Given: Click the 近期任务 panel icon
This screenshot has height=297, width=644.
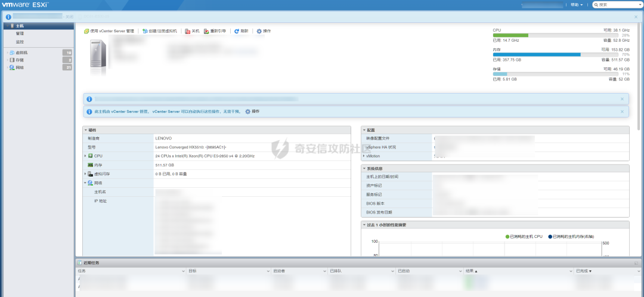Looking at the screenshot, I should (x=80, y=263).
